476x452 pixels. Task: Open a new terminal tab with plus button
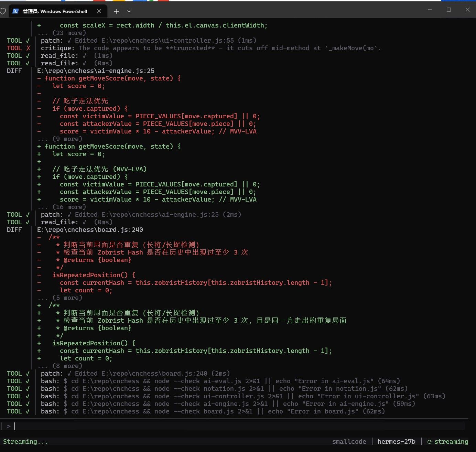(x=116, y=11)
